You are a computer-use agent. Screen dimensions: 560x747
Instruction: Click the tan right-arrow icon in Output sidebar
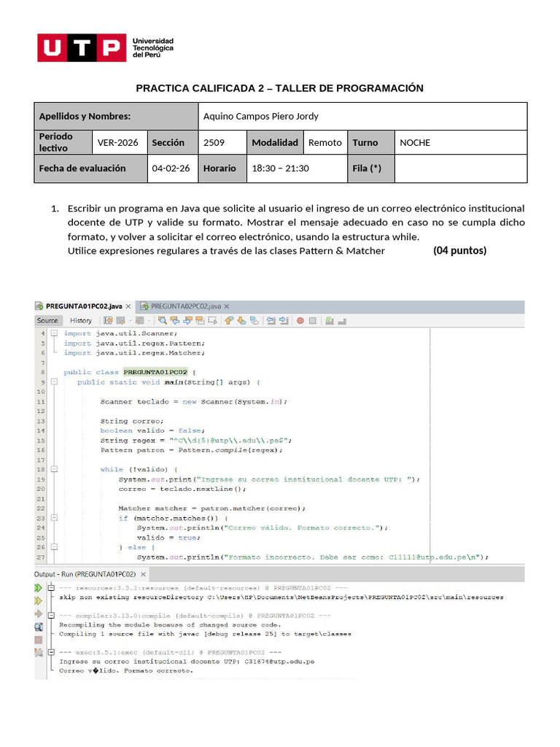(x=39, y=614)
